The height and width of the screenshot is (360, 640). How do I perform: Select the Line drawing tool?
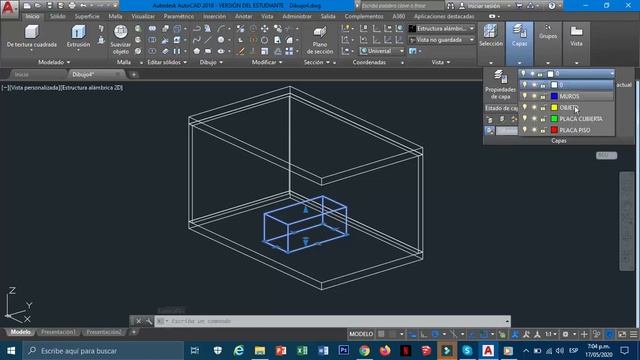(208, 40)
